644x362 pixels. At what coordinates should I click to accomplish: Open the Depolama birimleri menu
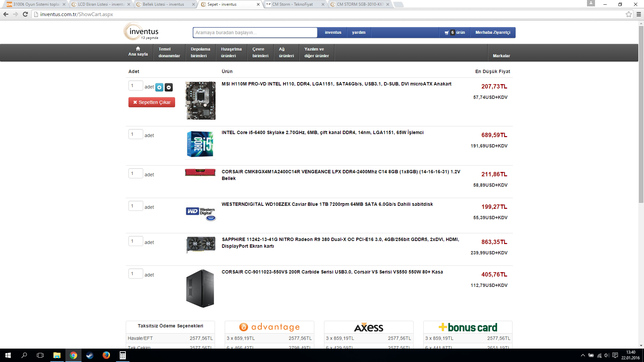[200, 53]
